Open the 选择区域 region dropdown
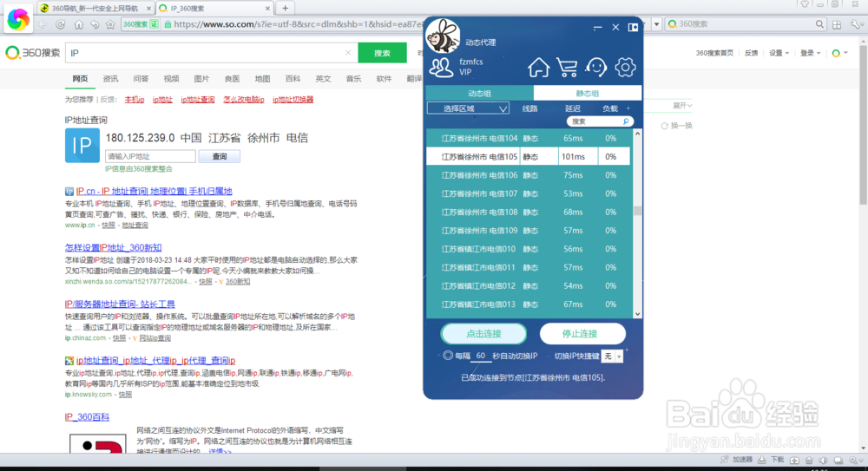The height and width of the screenshot is (471, 868). pos(468,108)
